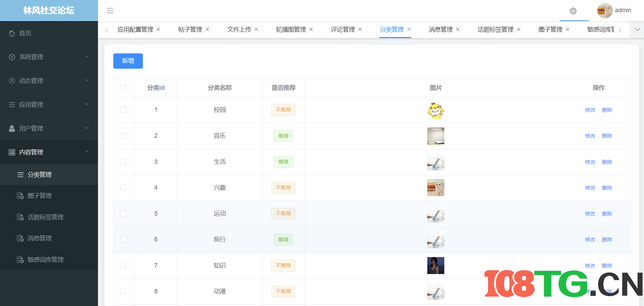
Task: Collapse the 内容管理 sidebar section
Action: [32, 152]
